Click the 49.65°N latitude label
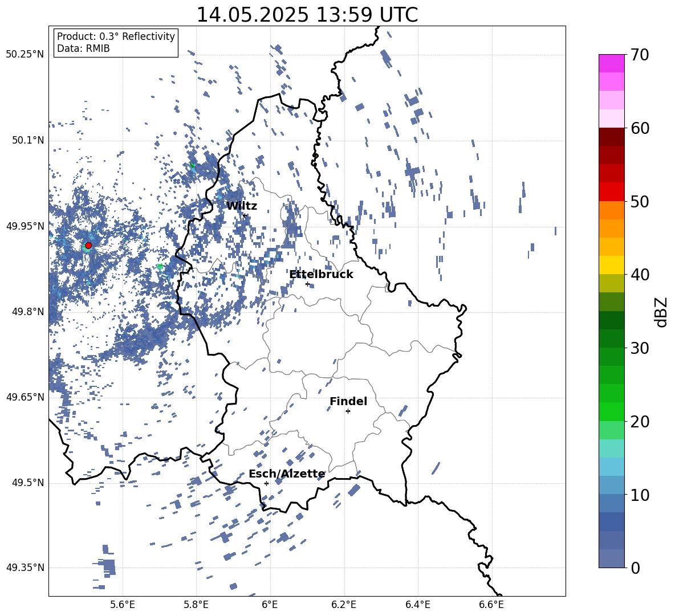Viewport: 675px width, 616px height. tap(25, 397)
